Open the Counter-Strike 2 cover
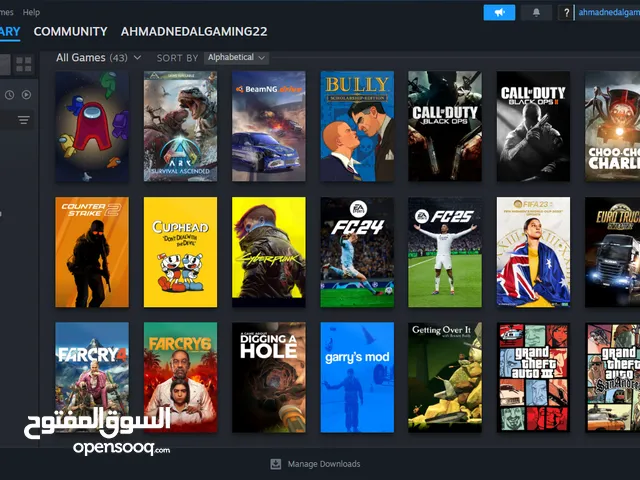The width and height of the screenshot is (640, 480). 92,252
